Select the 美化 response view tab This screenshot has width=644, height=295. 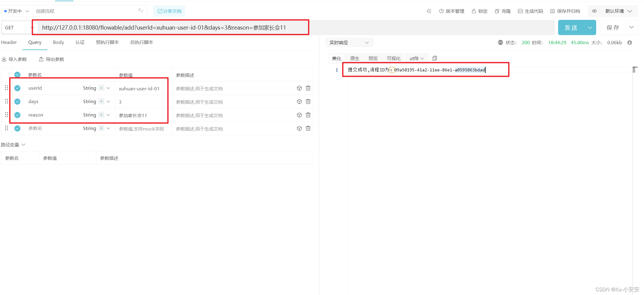(336, 58)
